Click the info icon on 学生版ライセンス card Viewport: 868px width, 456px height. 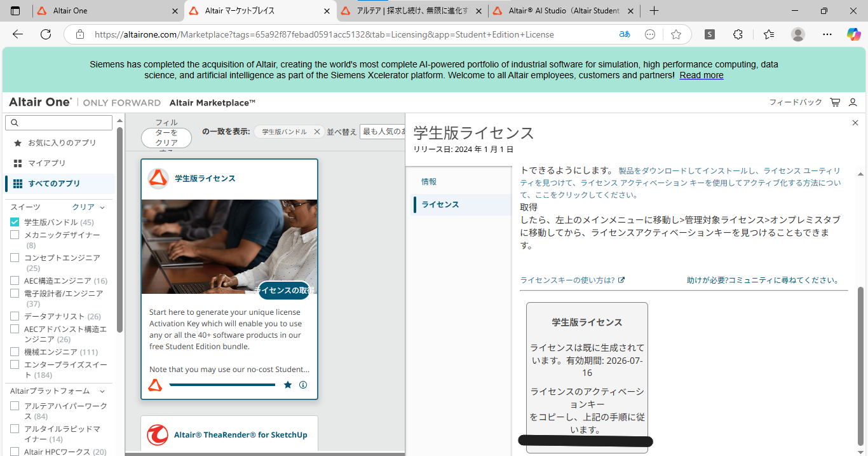click(x=303, y=385)
